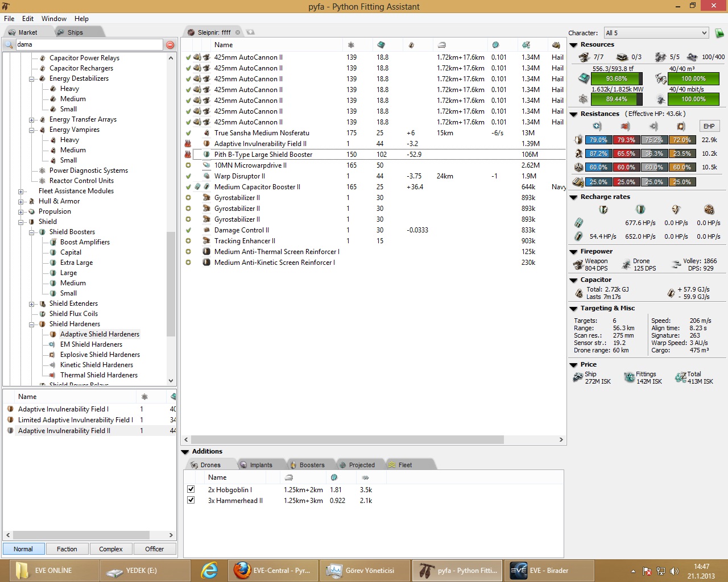Click the drones icon showing 5/5

[660, 57]
